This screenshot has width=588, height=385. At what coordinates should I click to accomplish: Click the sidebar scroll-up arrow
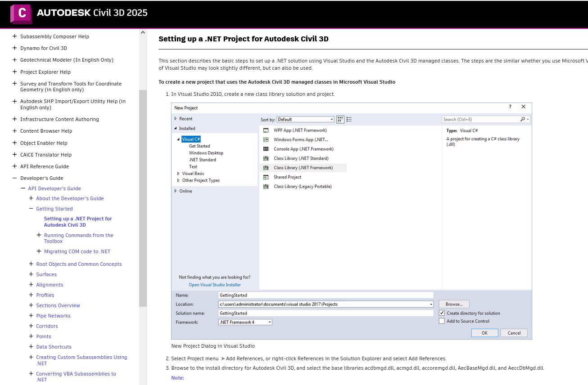(x=143, y=32)
